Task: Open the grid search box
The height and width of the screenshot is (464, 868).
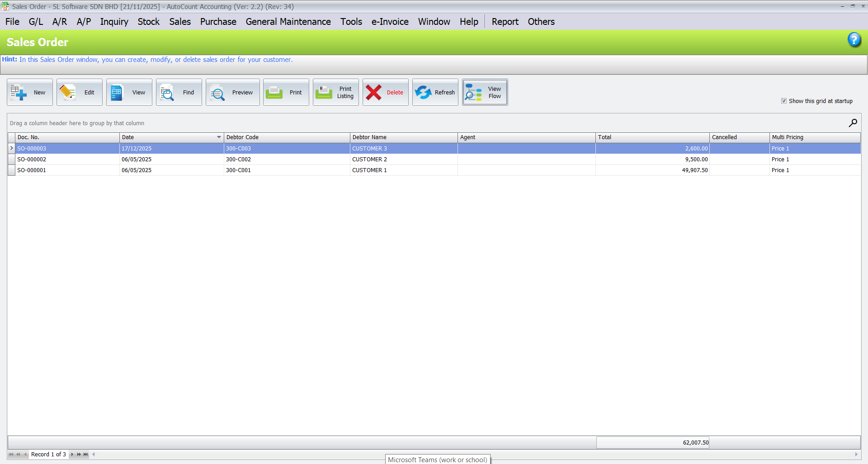Action: coord(853,122)
